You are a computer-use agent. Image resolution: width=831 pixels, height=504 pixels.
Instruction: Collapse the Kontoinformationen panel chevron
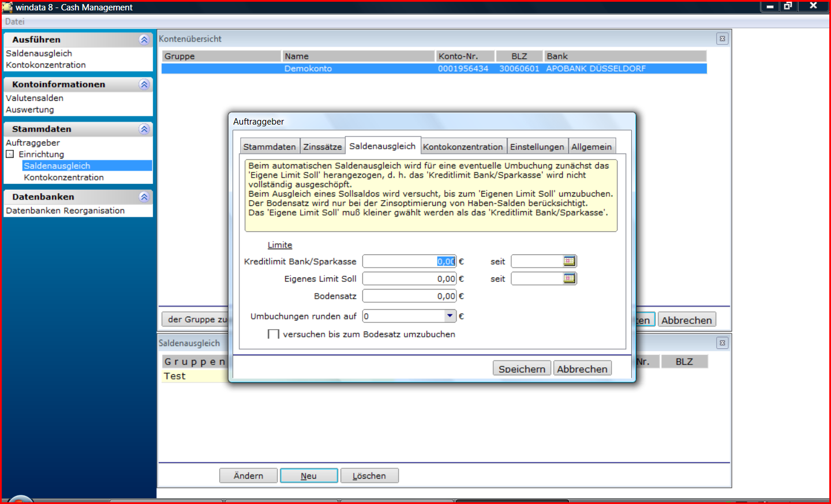click(144, 85)
